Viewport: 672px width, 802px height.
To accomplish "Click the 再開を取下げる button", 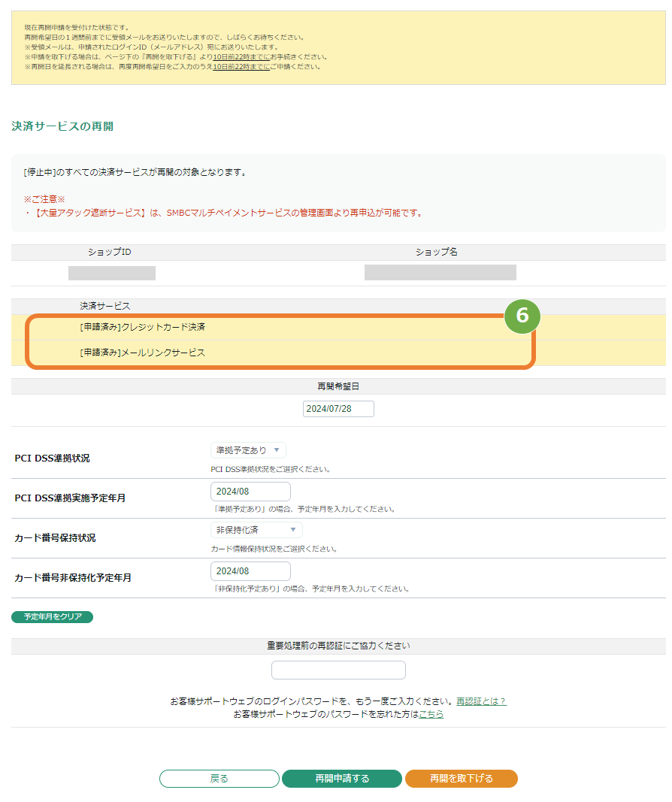I will [462, 779].
